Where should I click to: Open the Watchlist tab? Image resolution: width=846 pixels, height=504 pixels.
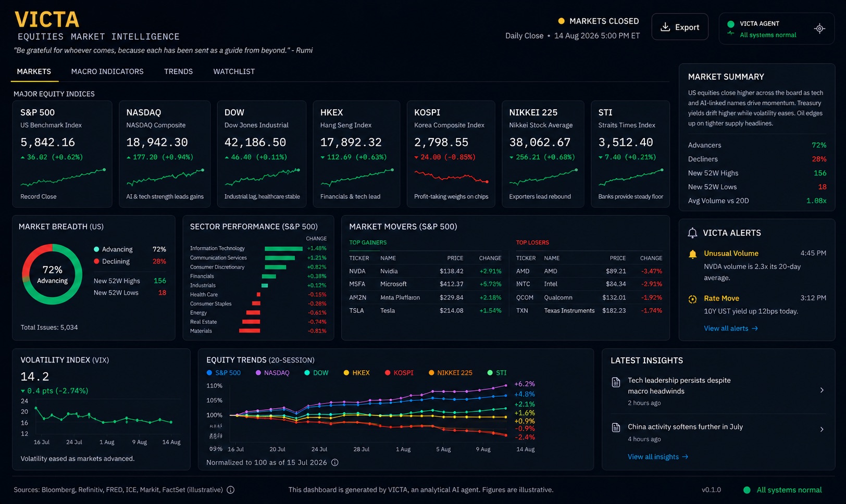(234, 71)
